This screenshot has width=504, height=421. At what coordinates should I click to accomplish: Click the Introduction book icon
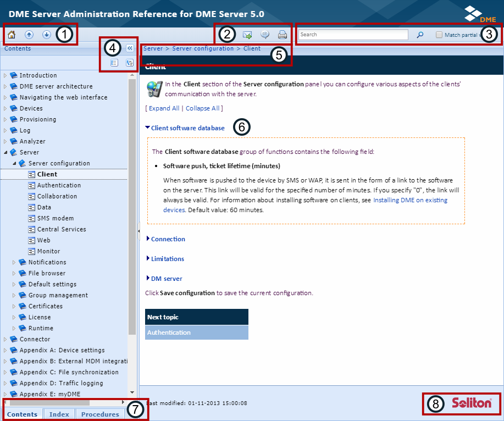tap(14, 75)
